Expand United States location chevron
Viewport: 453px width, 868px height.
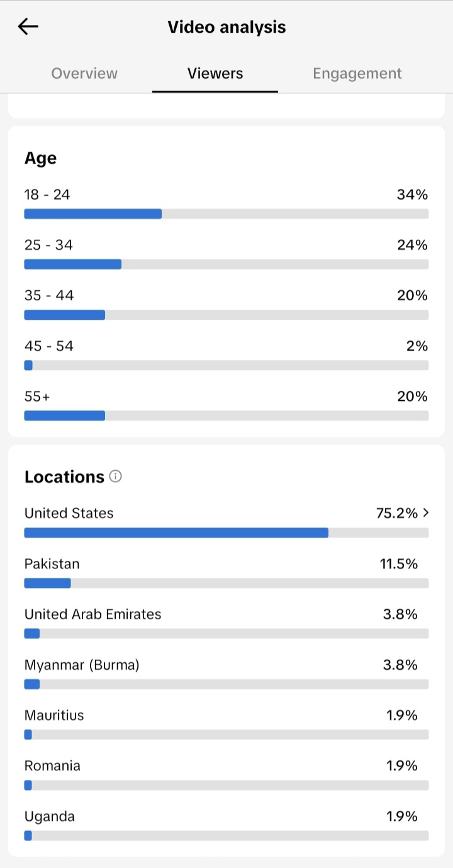pos(426,513)
